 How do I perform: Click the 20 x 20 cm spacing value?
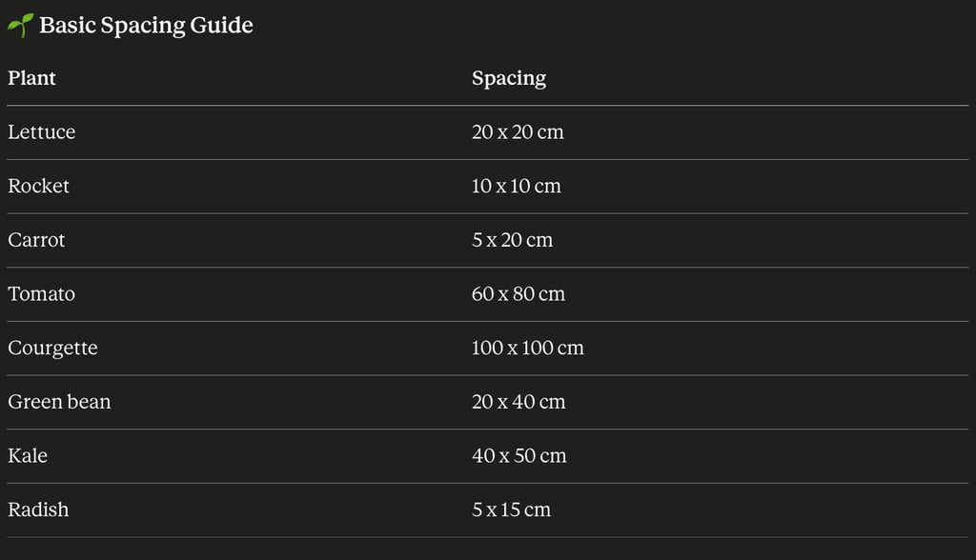point(518,132)
